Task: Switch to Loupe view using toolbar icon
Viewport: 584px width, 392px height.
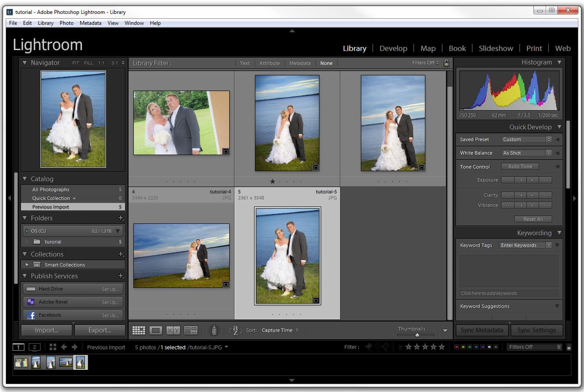Action: pos(156,330)
